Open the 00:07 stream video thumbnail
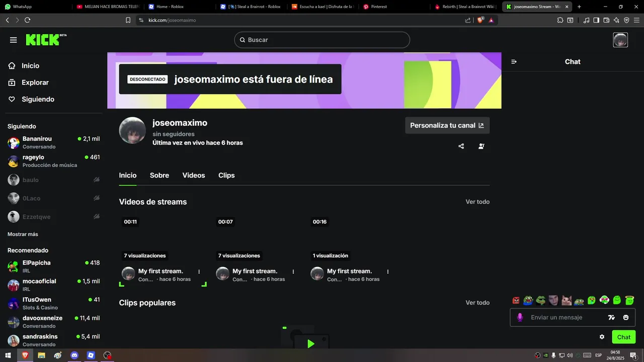 pyautogui.click(x=257, y=239)
